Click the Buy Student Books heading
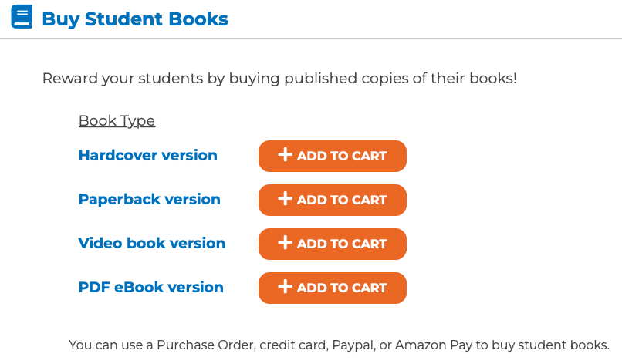 (135, 19)
